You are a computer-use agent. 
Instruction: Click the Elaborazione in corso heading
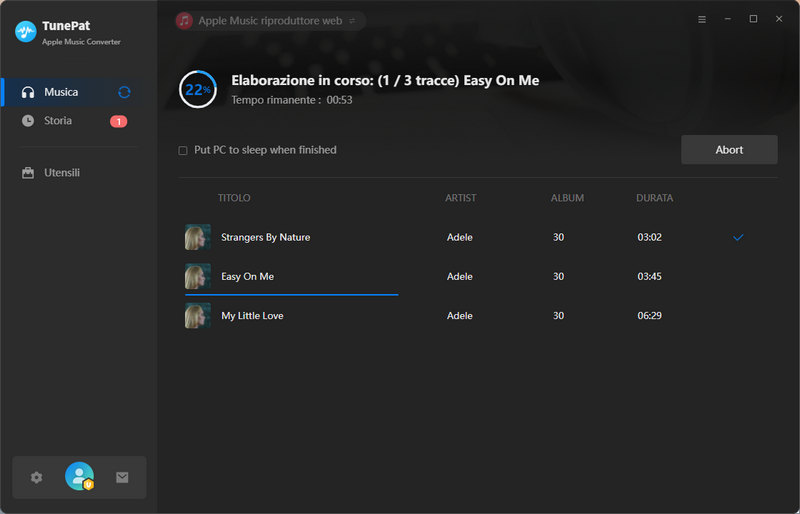coord(385,81)
